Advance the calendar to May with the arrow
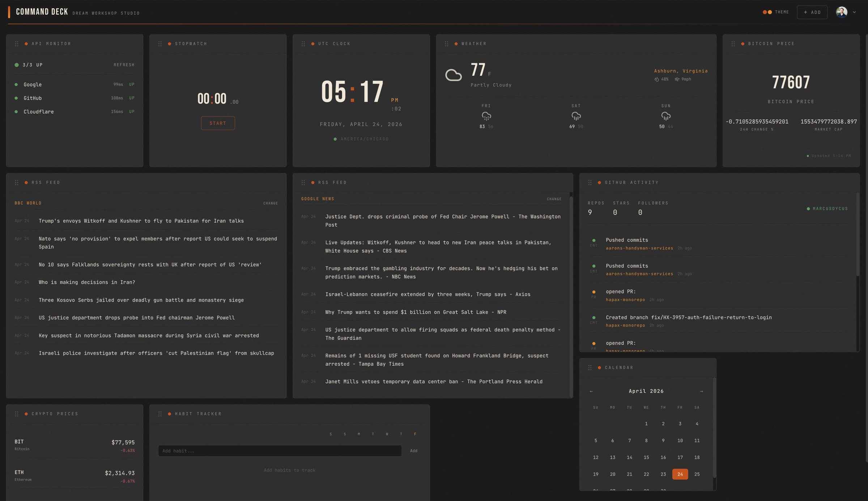 click(701, 391)
